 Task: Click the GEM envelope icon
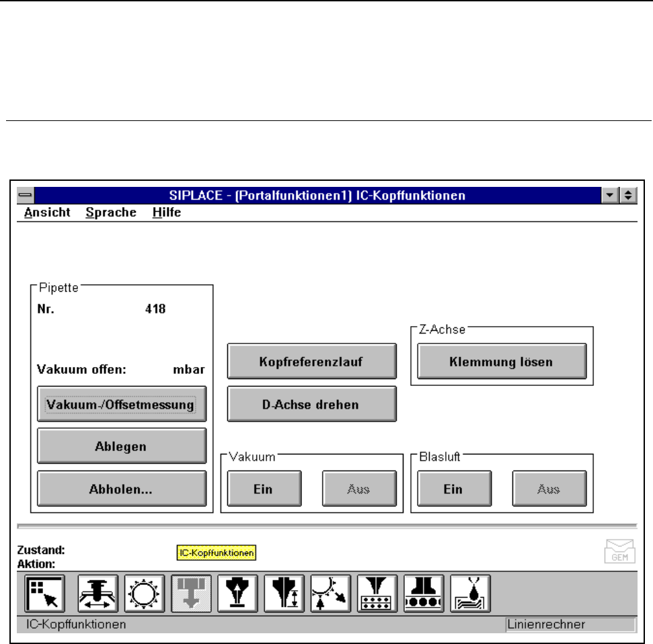coord(619,551)
